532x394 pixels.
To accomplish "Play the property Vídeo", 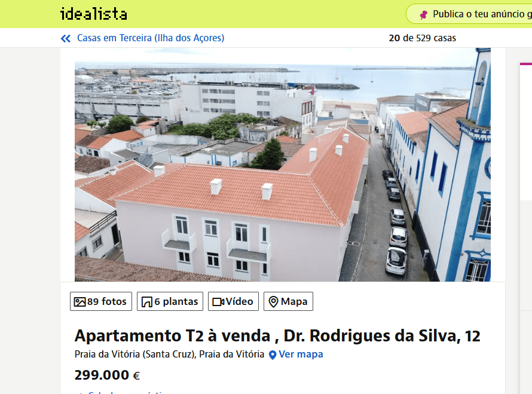I will 233,301.
